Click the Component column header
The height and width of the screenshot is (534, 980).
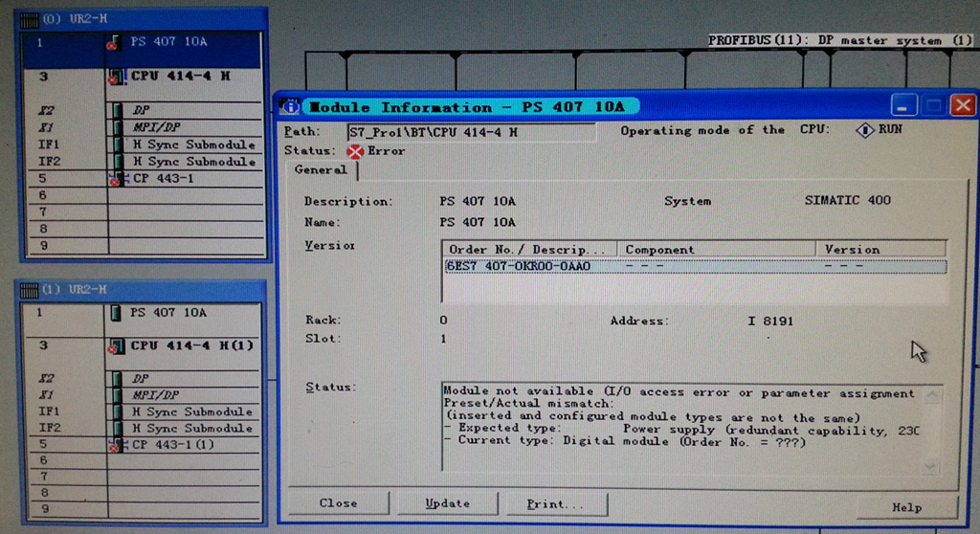717,250
